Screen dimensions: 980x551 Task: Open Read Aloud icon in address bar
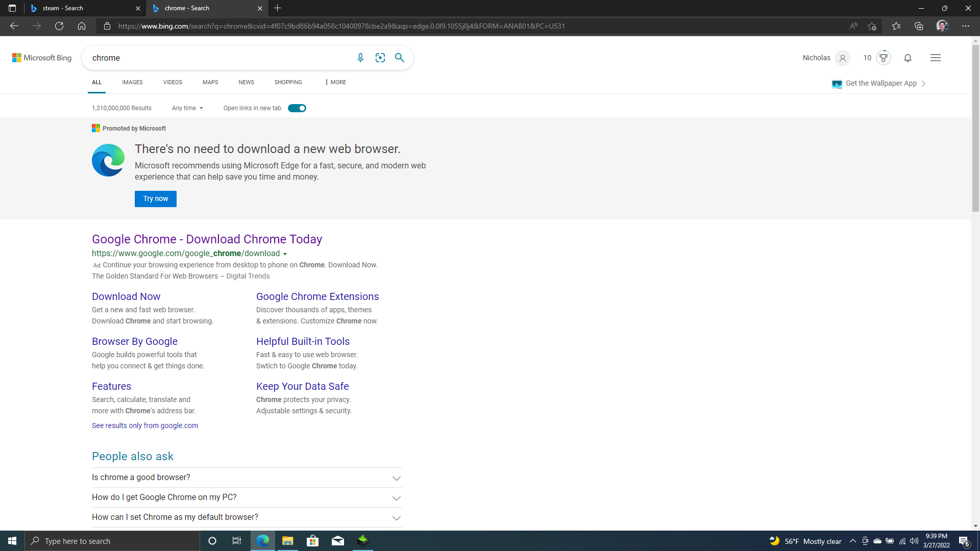[853, 26]
